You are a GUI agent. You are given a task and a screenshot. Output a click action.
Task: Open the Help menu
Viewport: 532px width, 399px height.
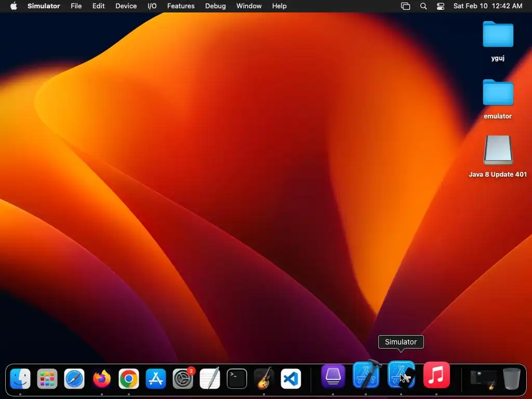point(279,6)
